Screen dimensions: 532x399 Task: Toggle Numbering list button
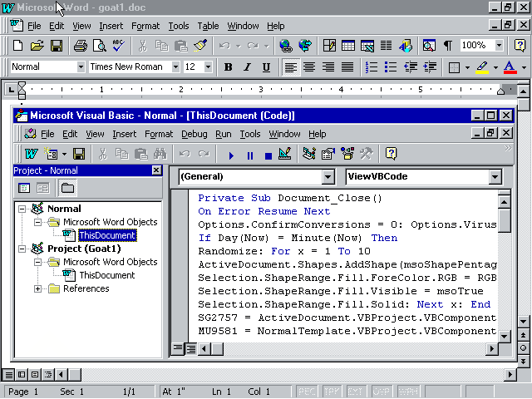point(372,67)
